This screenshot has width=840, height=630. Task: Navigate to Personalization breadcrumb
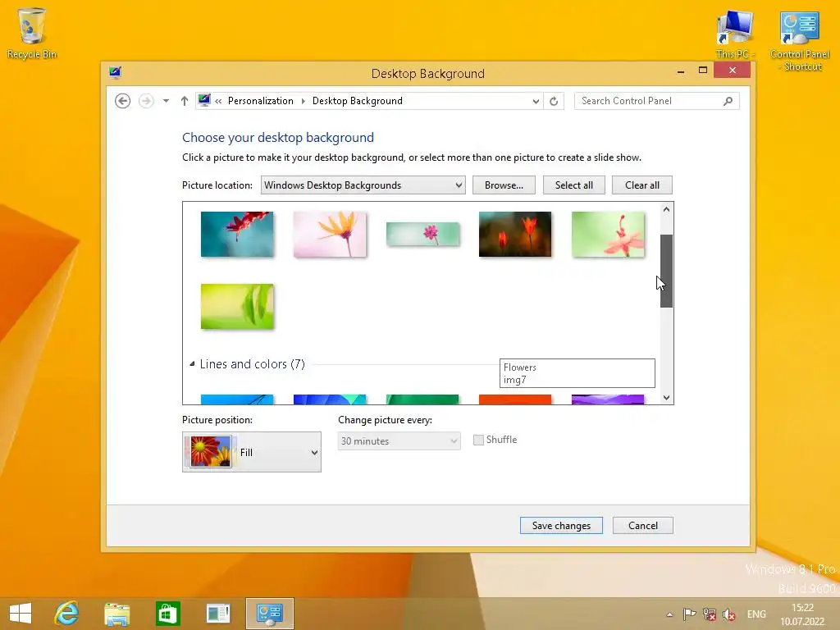click(260, 101)
